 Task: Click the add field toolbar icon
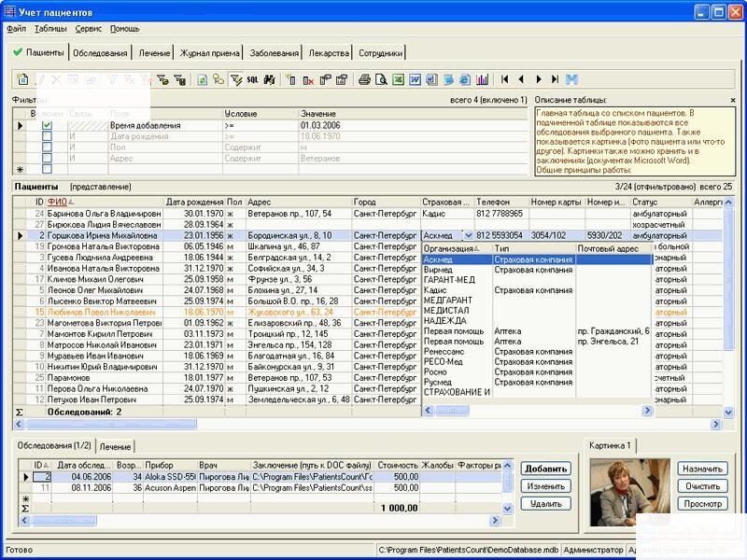coord(291,79)
